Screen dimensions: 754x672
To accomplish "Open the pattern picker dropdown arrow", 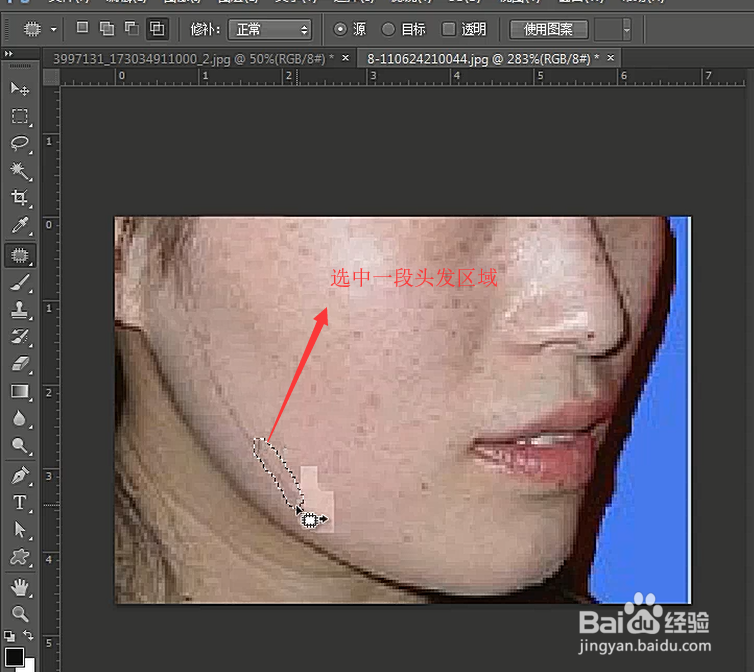I will tap(626, 30).
